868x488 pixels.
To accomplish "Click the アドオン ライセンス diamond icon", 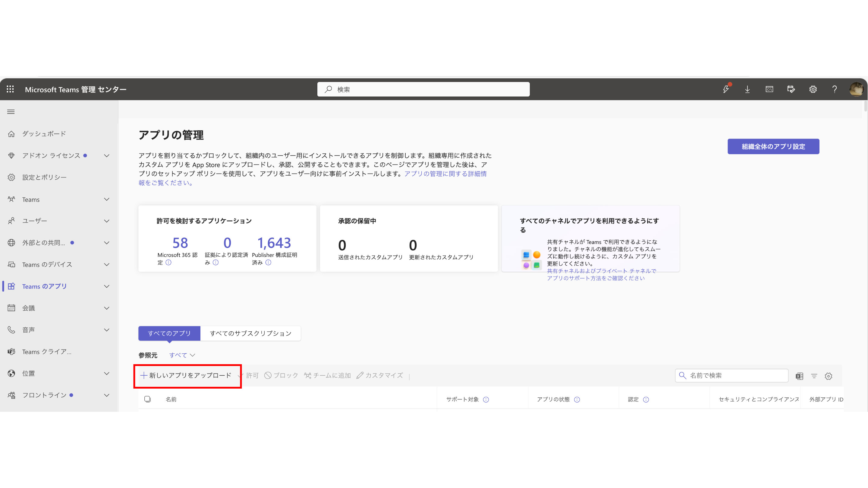I will 11,156.
